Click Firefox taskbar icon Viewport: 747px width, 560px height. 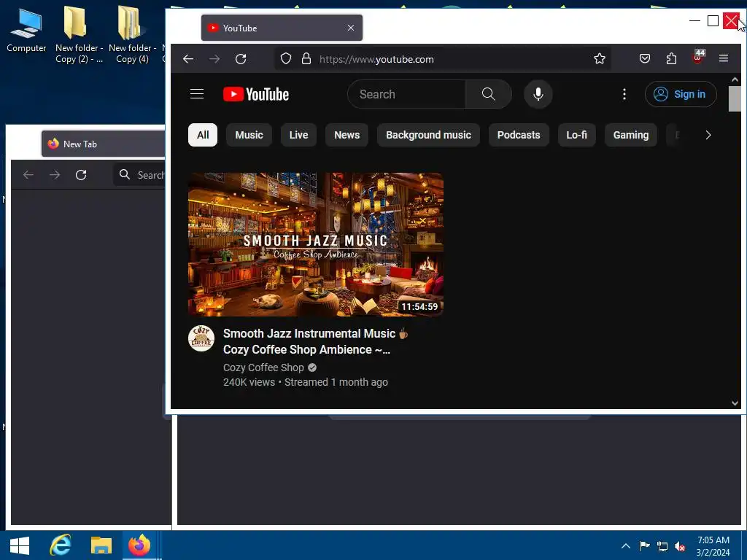139,545
